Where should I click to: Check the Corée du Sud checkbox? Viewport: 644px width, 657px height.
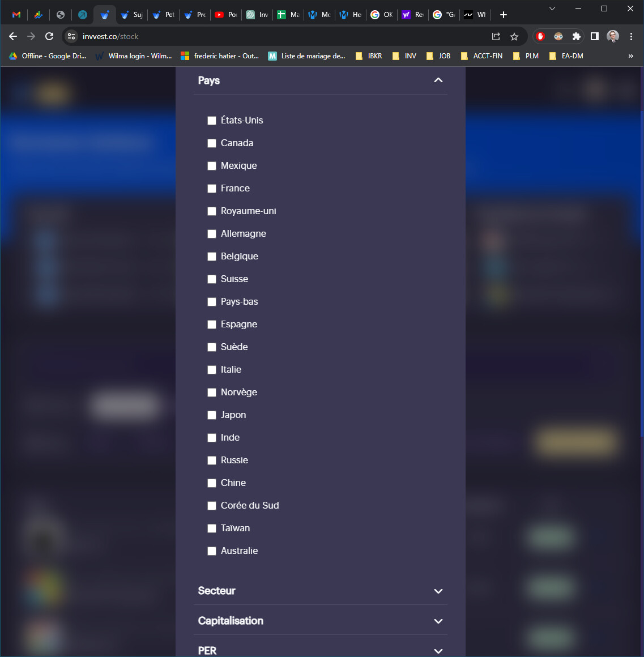212,506
